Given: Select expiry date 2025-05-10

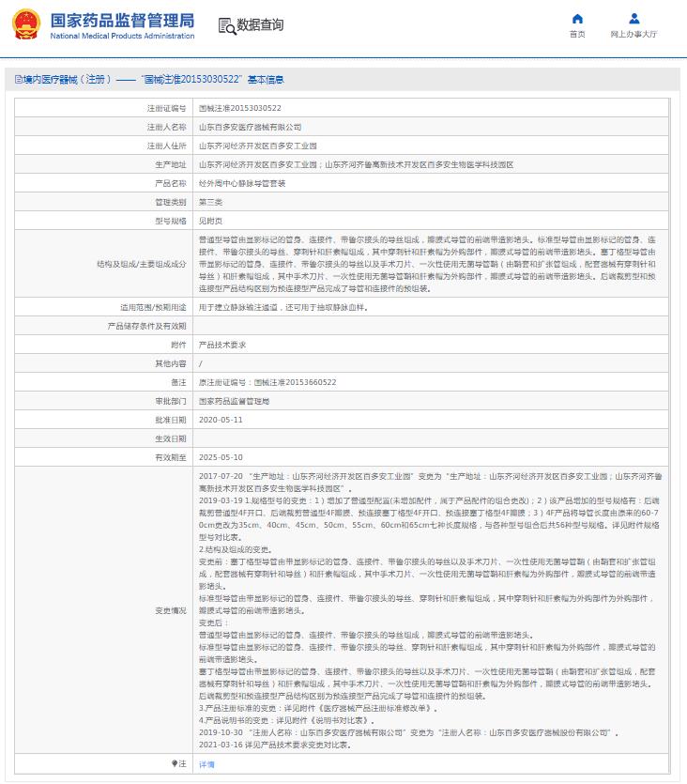Looking at the screenshot, I should click(221, 457).
